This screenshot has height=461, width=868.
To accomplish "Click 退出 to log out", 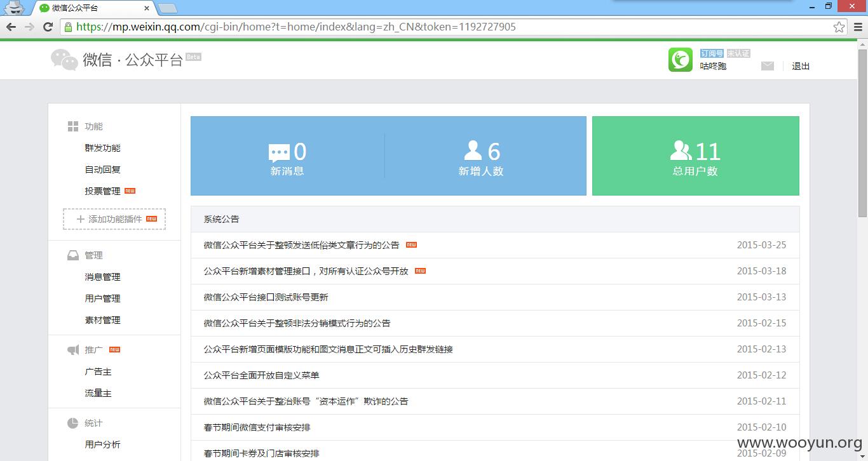I will click(801, 66).
